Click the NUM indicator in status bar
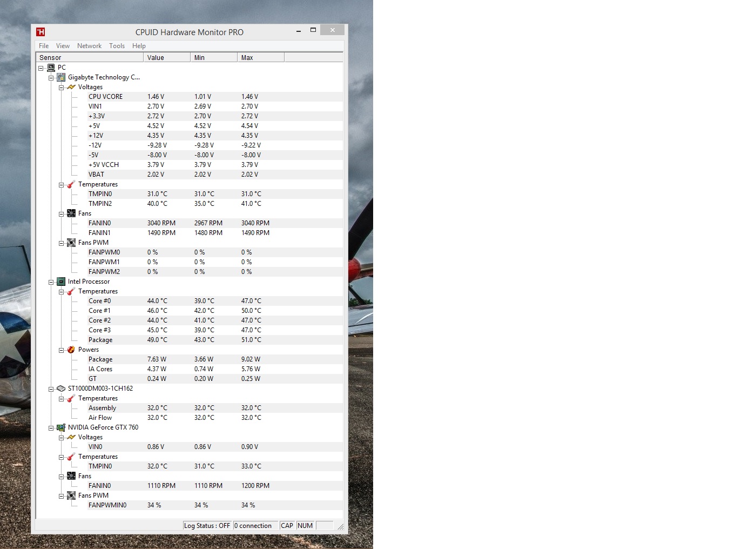 click(x=305, y=526)
